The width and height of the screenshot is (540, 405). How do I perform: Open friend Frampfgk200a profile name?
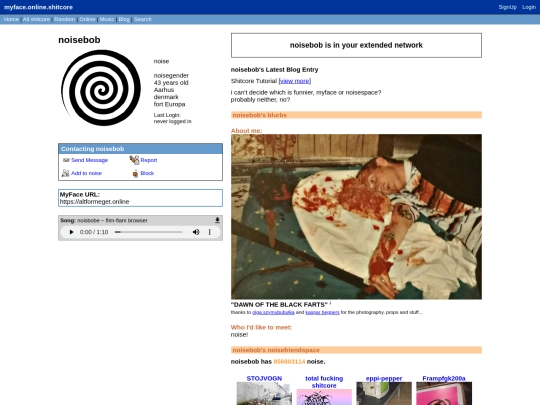tap(444, 378)
